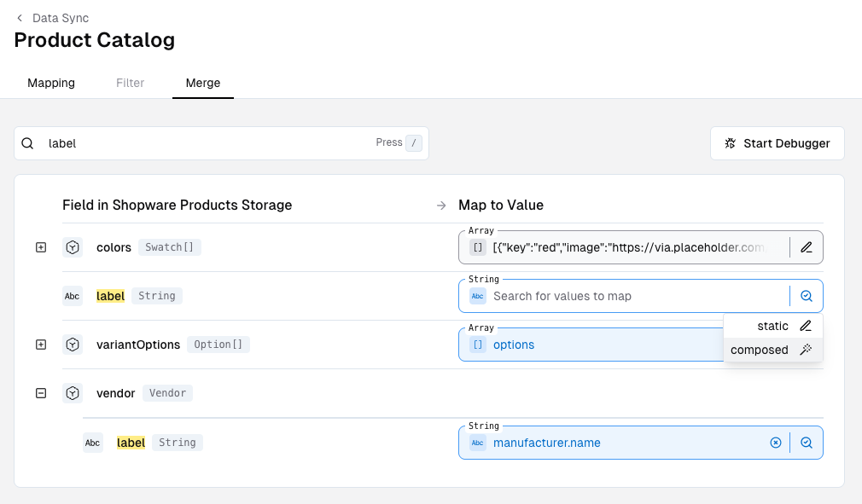Choose the composed option in the dropdown menu
862x504 pixels.
760,350
